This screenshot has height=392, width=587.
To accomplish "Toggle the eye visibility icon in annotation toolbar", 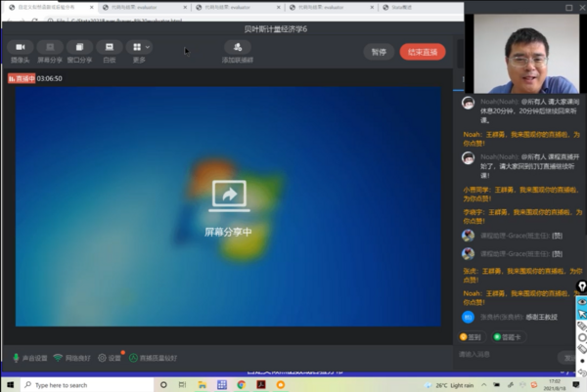I will click(582, 301).
